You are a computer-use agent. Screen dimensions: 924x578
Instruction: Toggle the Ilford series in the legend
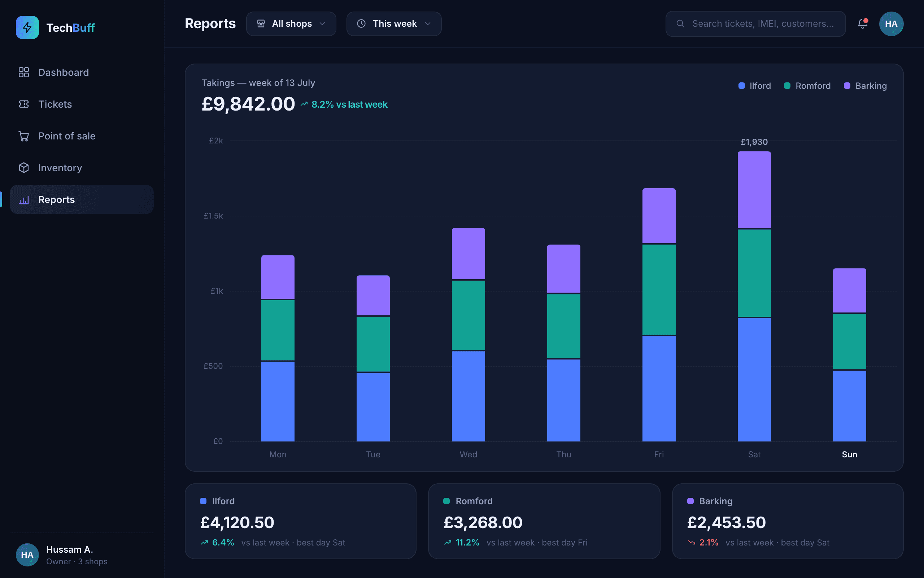tap(754, 86)
